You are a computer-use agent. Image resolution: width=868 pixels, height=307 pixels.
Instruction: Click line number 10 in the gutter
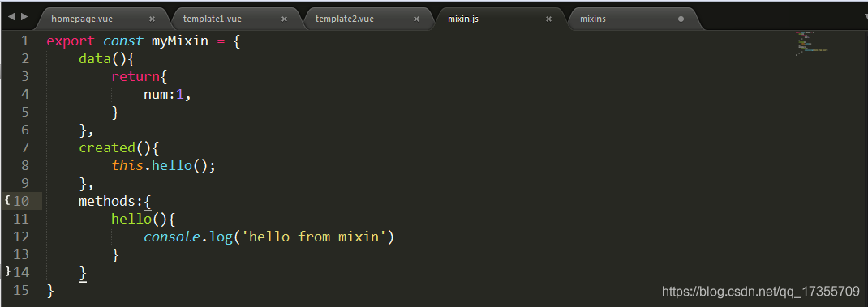(21, 201)
